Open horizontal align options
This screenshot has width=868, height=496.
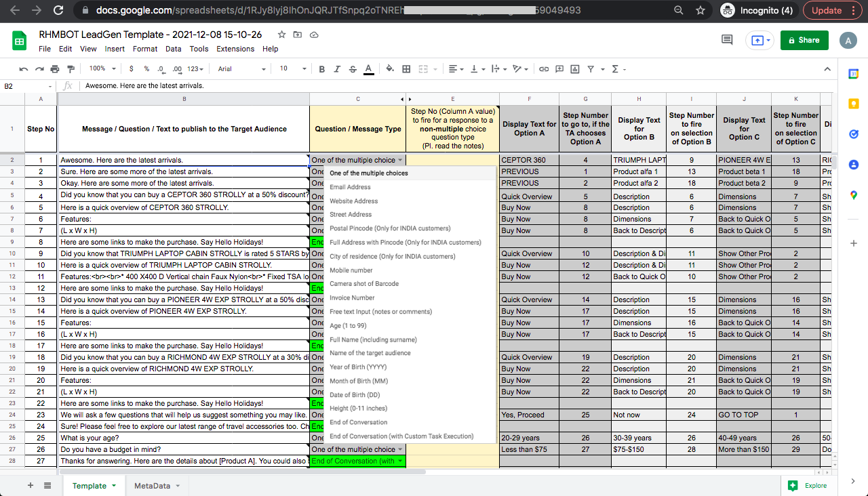point(456,68)
